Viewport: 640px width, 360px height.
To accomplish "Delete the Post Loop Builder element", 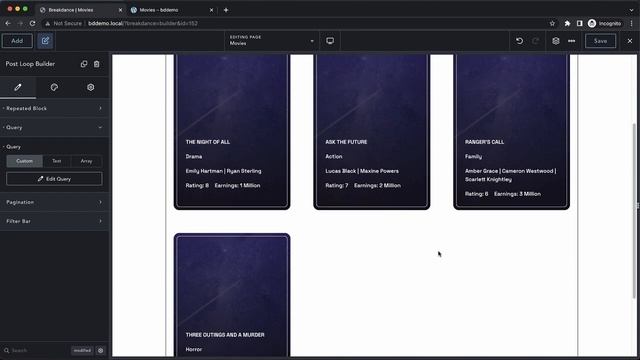I will 96,64.
